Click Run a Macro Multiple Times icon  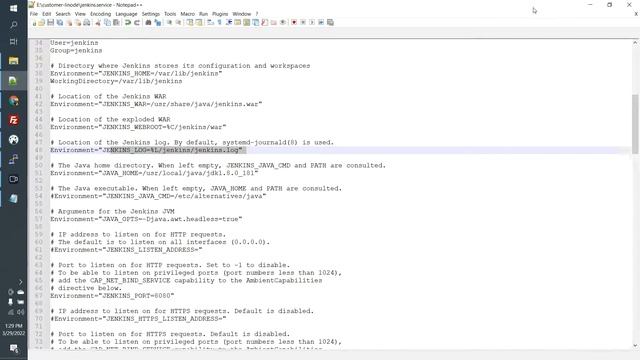click(x=321, y=23)
